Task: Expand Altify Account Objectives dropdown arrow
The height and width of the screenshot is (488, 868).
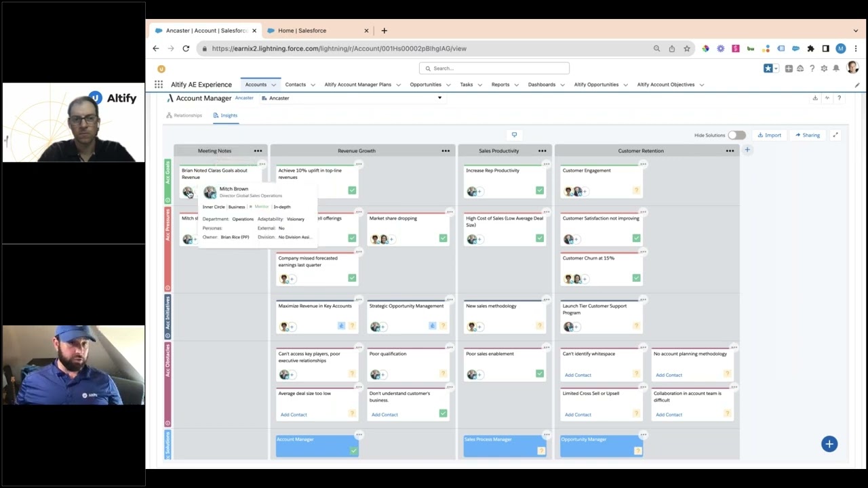Action: [702, 85]
